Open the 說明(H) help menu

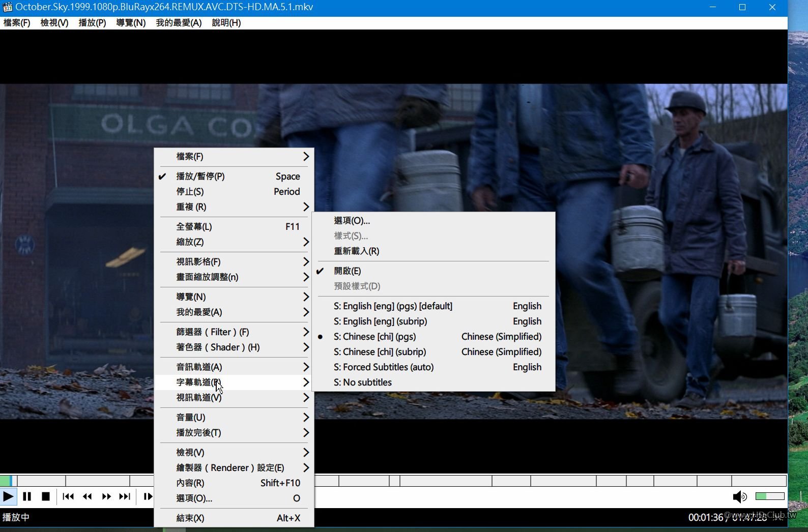pyautogui.click(x=226, y=23)
